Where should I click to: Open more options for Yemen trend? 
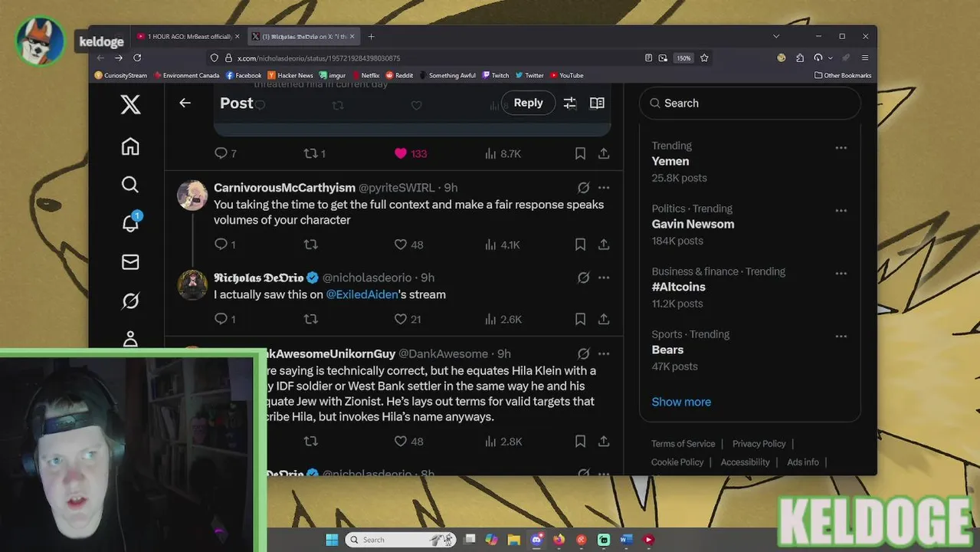pyautogui.click(x=841, y=147)
